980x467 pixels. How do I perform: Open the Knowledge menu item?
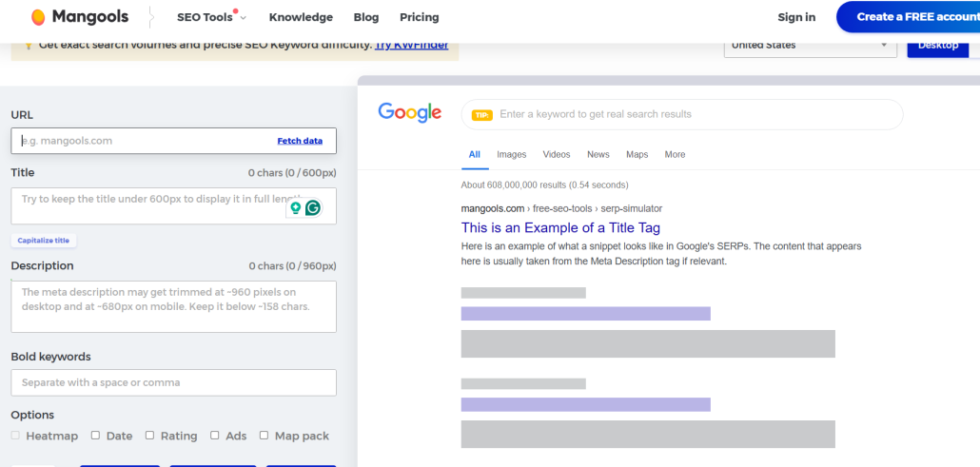(x=302, y=17)
